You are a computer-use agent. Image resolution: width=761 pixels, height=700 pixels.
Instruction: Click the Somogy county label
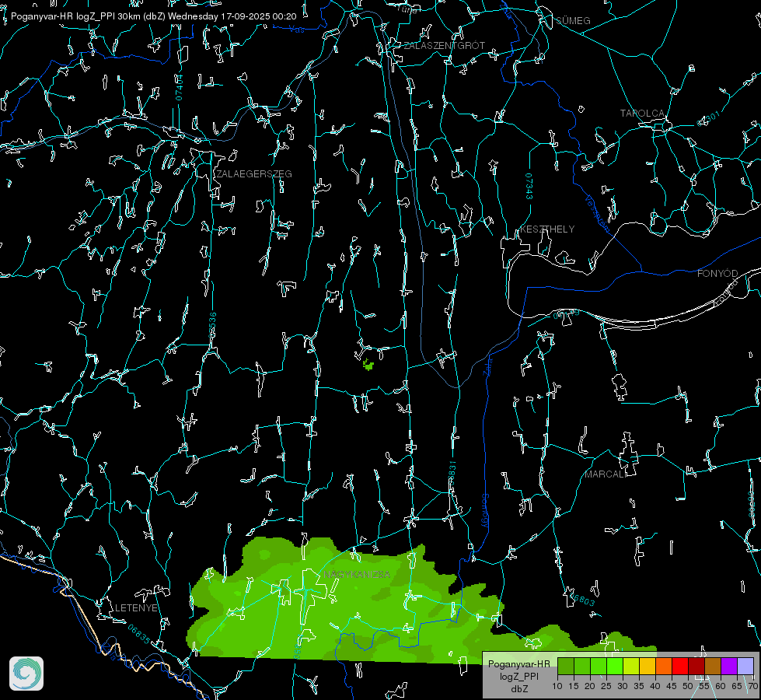pyautogui.click(x=485, y=510)
